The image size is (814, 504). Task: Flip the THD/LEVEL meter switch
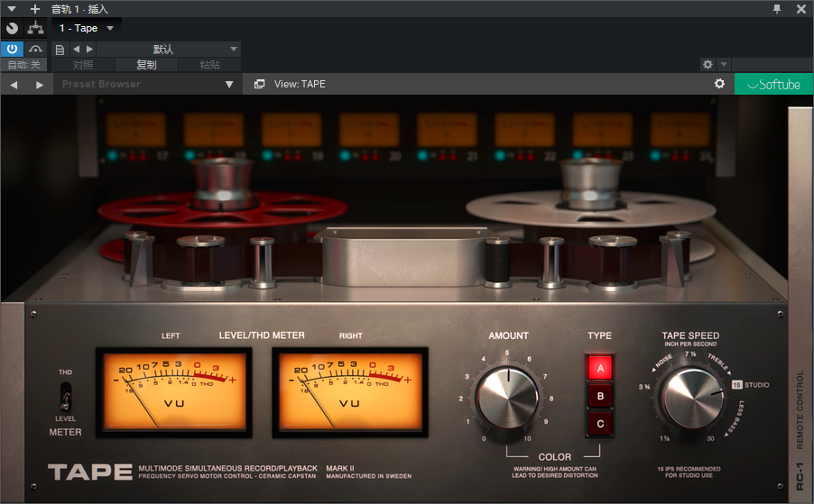65,396
